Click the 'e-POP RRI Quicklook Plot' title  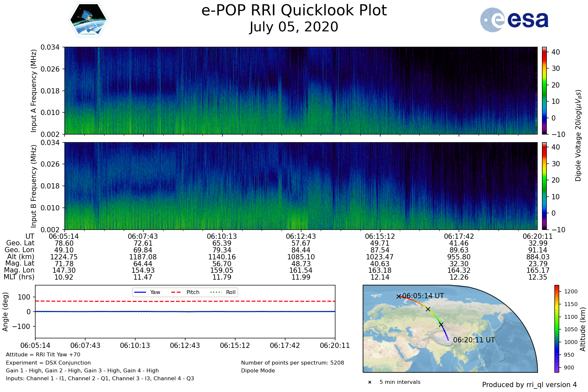[294, 10]
